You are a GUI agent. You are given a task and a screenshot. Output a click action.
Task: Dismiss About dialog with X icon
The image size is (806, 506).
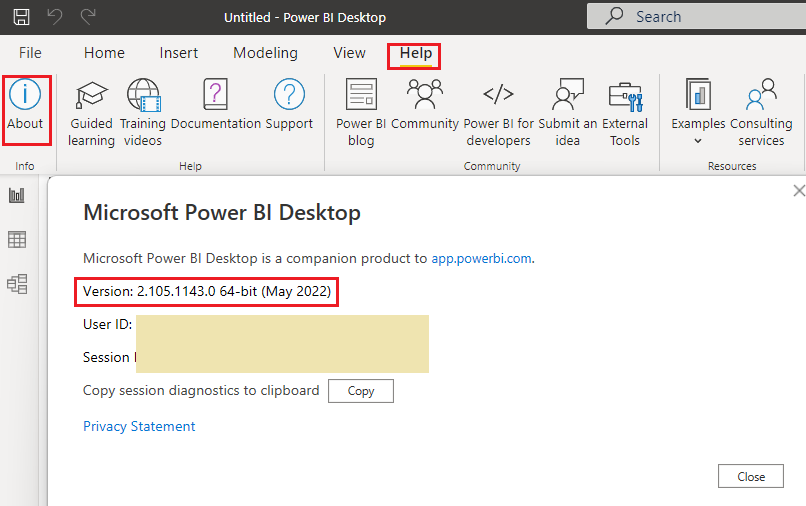[x=799, y=191]
